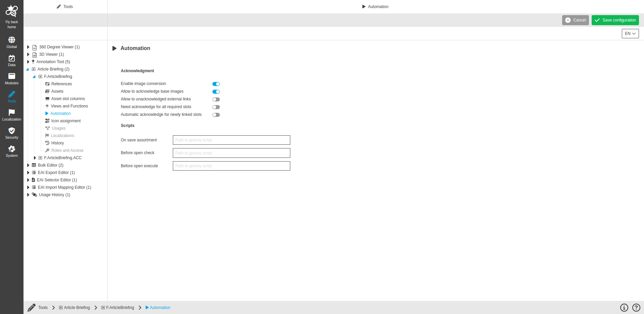
Task: Cancel the current configuration changes
Action: [575, 20]
